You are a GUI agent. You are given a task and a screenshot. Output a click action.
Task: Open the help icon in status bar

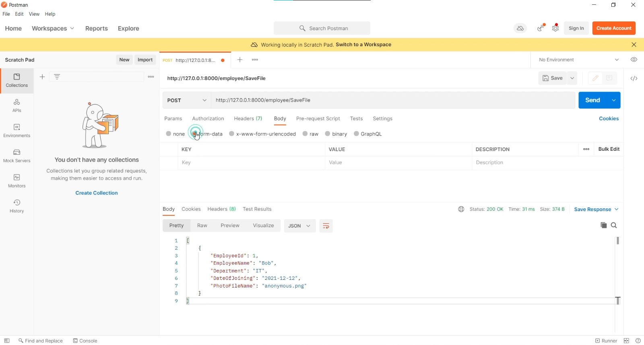(638, 341)
